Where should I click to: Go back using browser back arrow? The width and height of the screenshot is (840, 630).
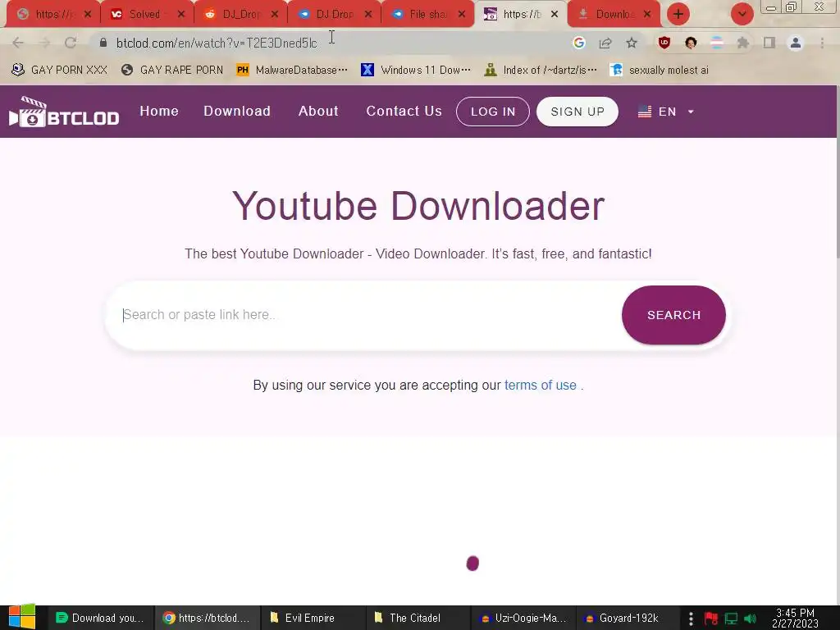(18, 43)
